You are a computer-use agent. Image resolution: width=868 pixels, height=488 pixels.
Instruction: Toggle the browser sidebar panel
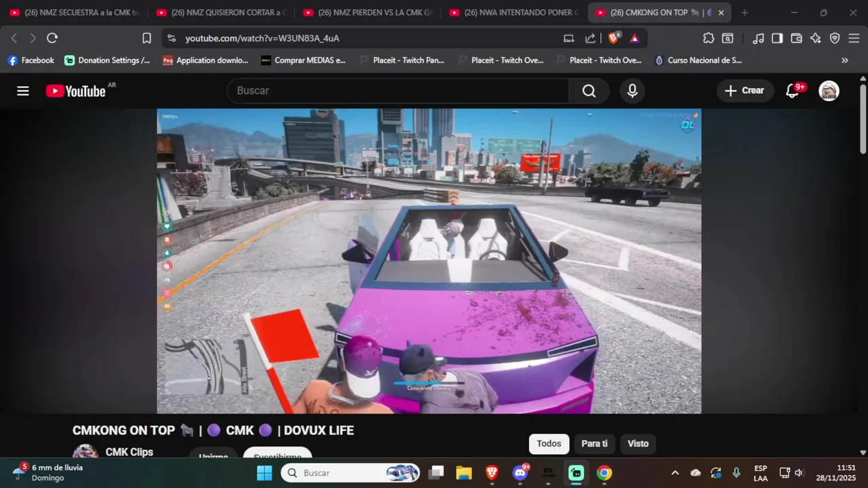pyautogui.click(x=777, y=38)
